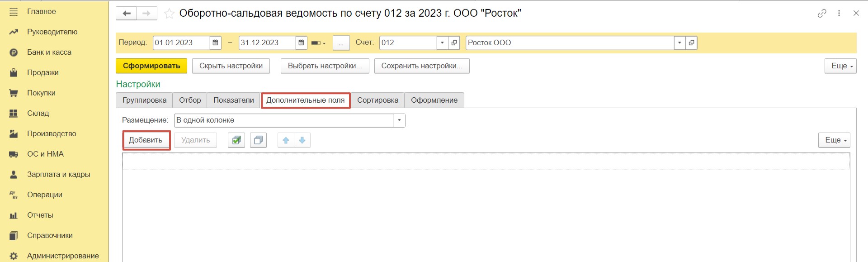Open Администрирование gear icon
The width and height of the screenshot is (868, 262).
(x=14, y=256)
